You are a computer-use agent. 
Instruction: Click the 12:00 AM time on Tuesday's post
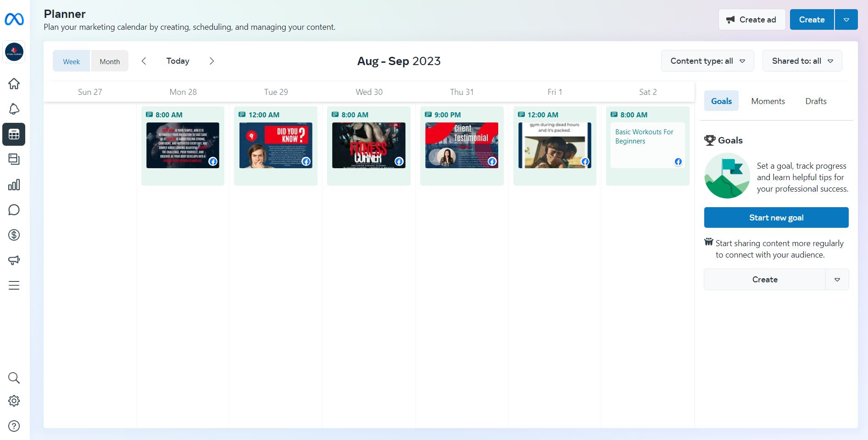264,115
